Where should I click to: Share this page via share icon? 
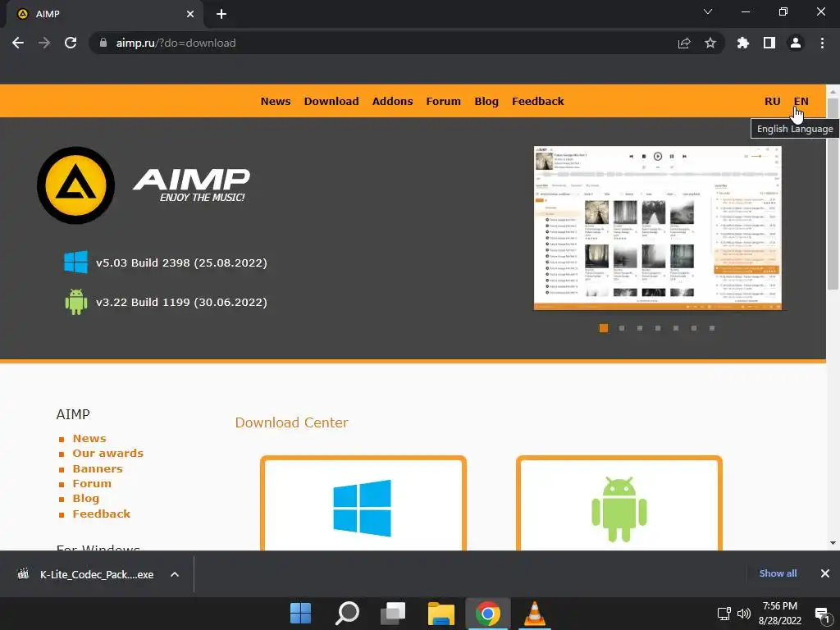click(x=684, y=43)
